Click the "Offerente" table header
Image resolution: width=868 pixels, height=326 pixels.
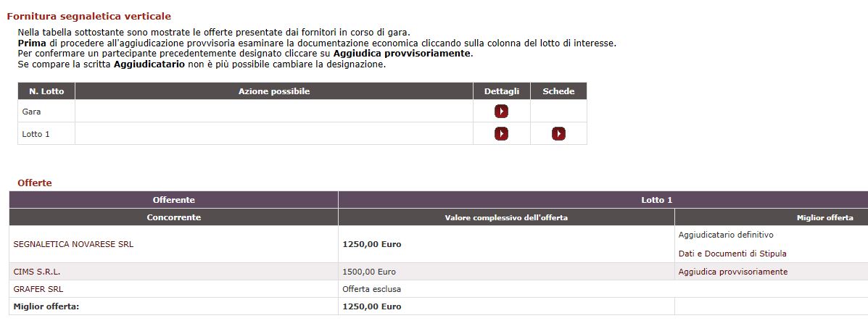pos(174,200)
